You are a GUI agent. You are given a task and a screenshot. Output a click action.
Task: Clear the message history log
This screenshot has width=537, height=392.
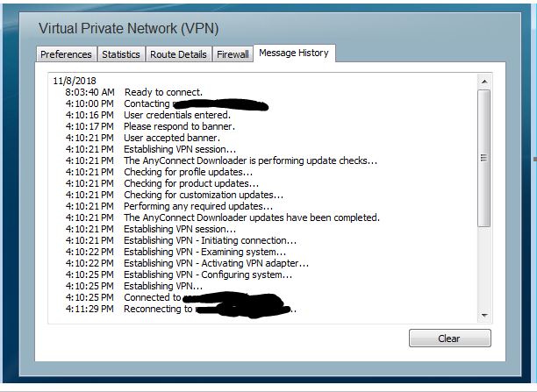click(x=449, y=339)
